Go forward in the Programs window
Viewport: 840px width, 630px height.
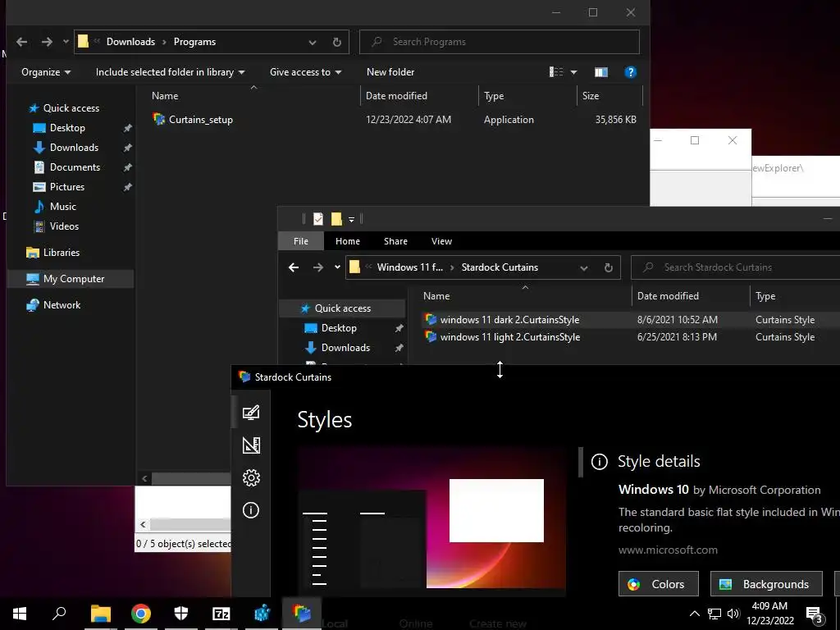[47, 42]
